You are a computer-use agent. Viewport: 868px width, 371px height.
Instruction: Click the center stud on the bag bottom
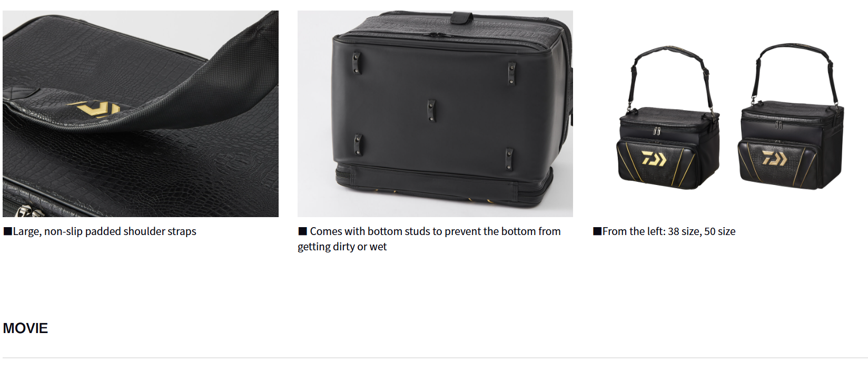click(x=431, y=110)
